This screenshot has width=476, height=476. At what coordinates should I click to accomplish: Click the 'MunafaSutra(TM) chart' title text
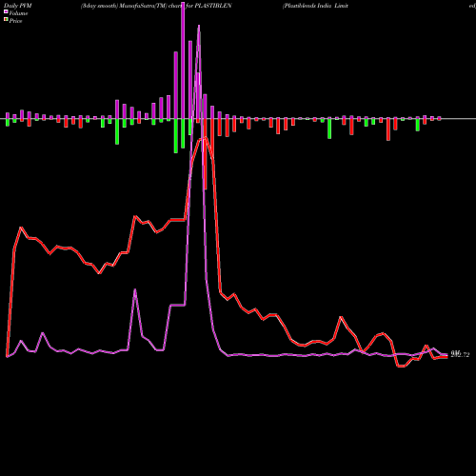[x=151, y=6]
